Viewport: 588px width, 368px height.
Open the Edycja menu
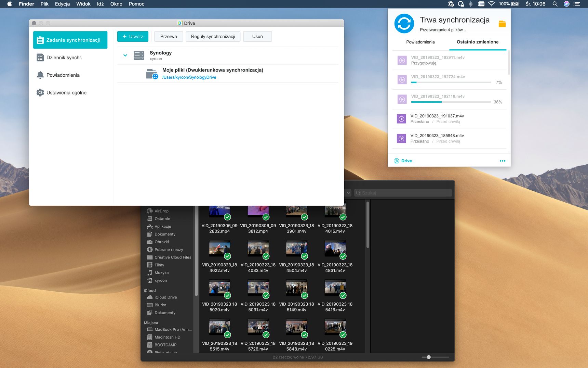point(62,4)
